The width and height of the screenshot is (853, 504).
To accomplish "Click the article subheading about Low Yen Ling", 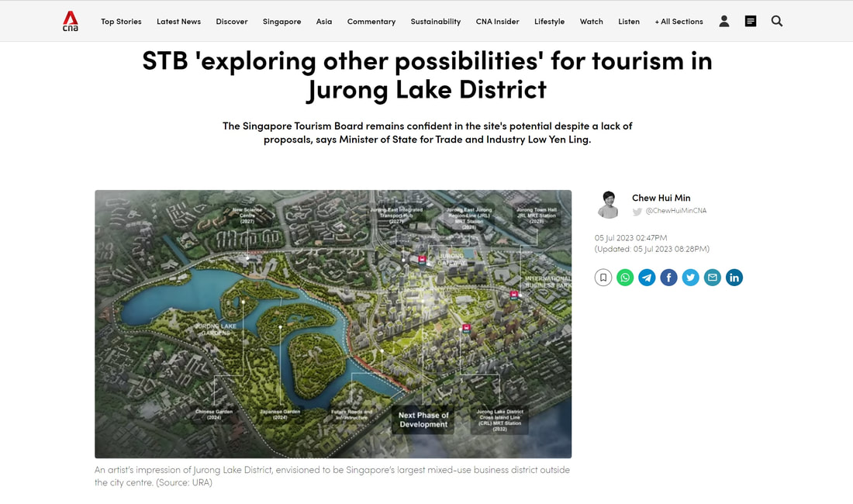I will point(427,133).
